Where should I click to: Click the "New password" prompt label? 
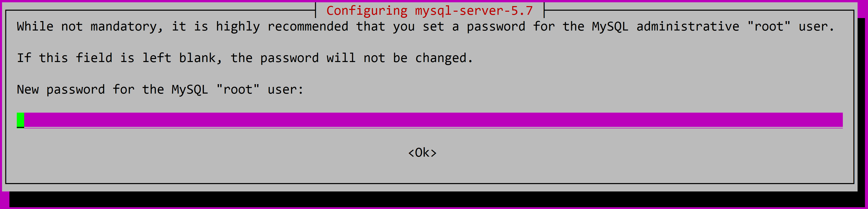coord(61,90)
